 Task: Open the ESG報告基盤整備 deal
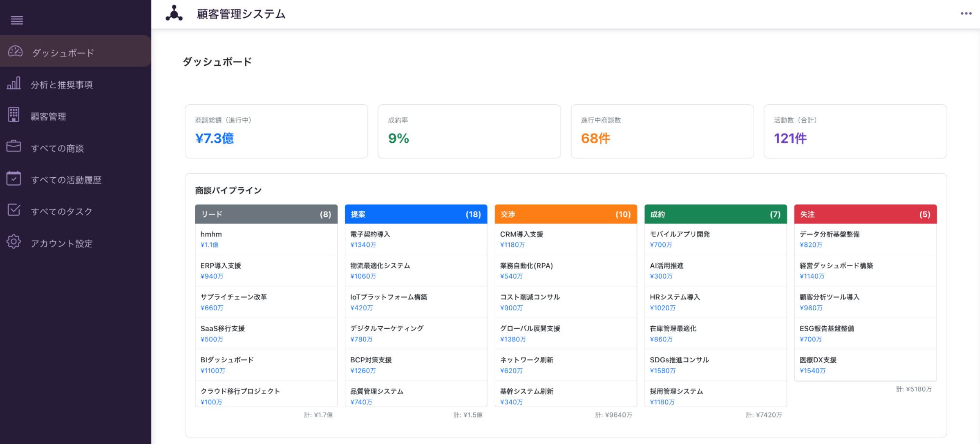tap(865, 334)
